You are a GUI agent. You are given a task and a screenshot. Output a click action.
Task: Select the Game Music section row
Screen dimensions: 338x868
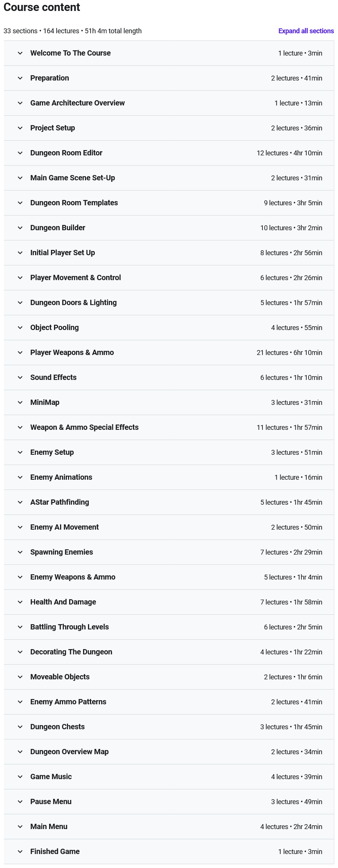169,777
